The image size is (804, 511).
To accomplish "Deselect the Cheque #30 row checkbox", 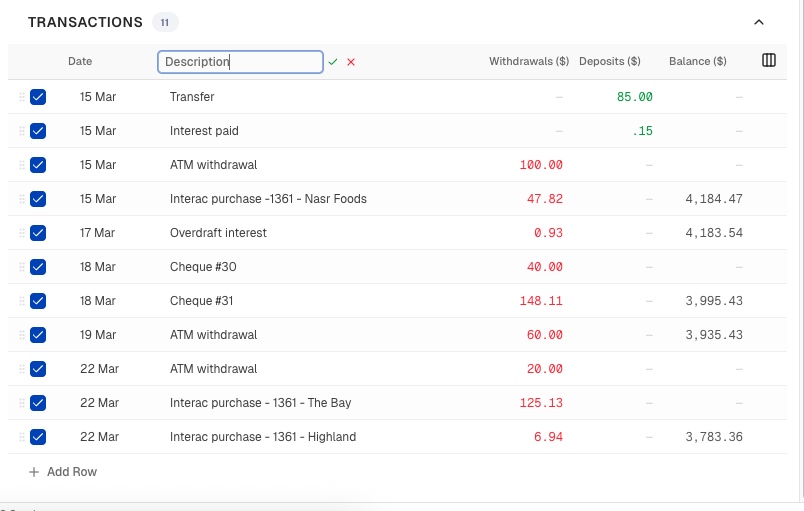I will click(x=38, y=267).
